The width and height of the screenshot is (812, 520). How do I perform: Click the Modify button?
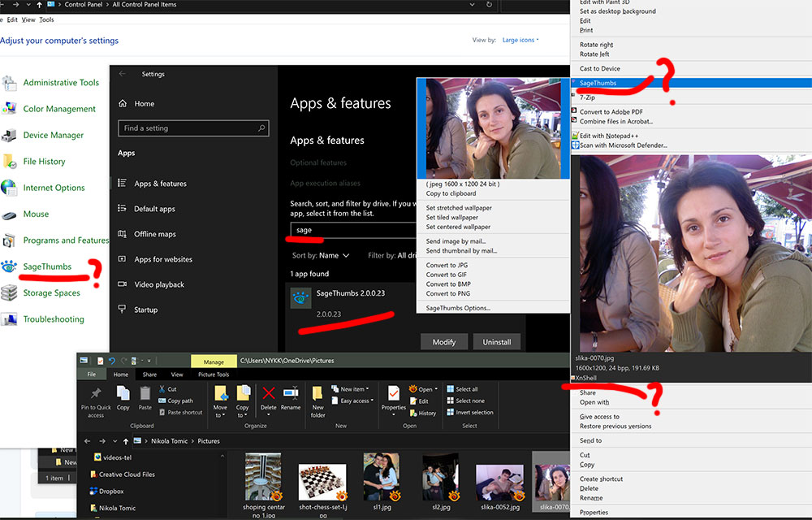click(x=444, y=342)
